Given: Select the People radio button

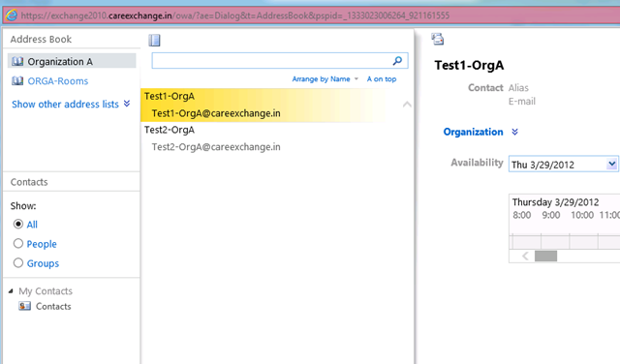Looking at the screenshot, I should pos(18,243).
